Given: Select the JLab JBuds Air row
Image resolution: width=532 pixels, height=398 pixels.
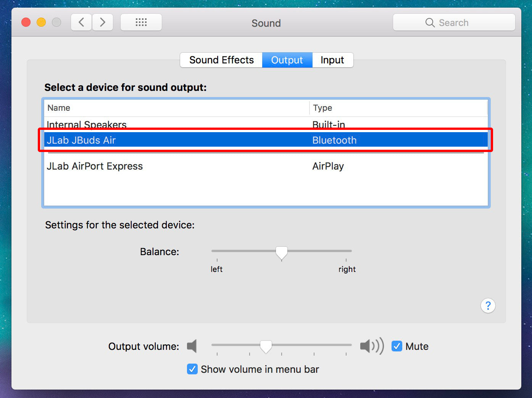Looking at the screenshot, I should (x=266, y=140).
